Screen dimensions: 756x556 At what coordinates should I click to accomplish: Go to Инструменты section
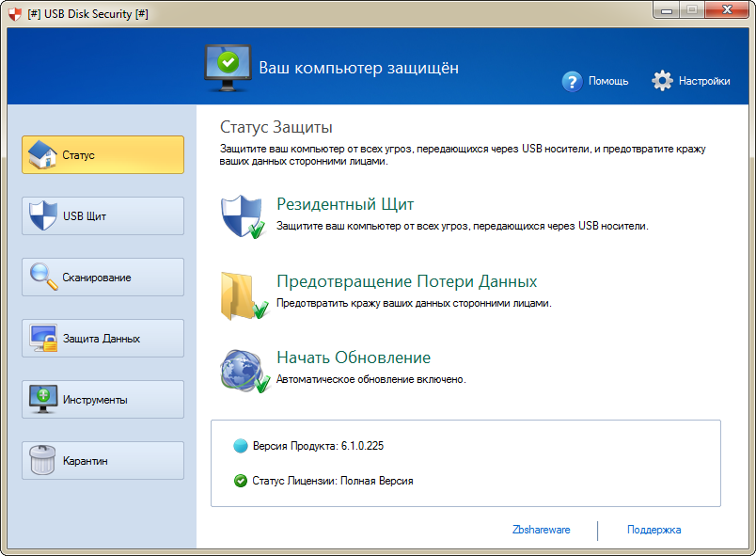tap(102, 400)
